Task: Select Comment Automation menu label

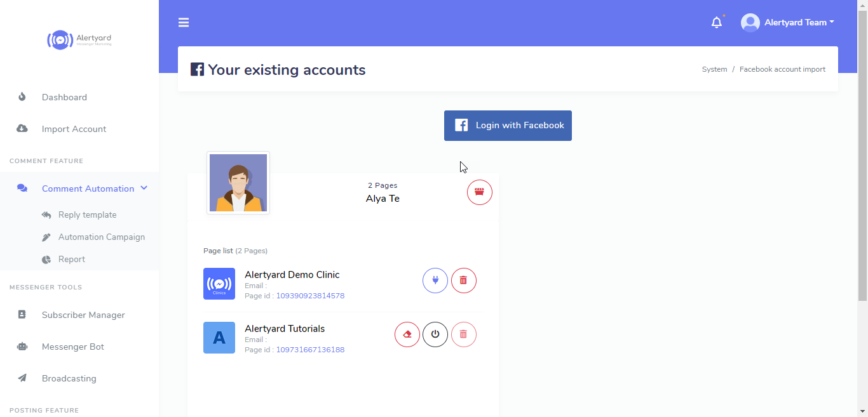Action: (88, 189)
